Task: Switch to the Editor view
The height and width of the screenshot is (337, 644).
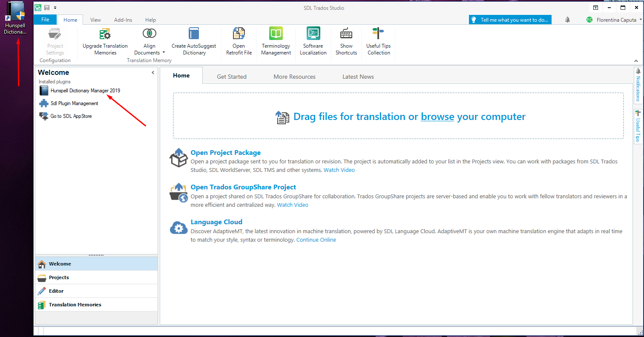Action: [96, 291]
